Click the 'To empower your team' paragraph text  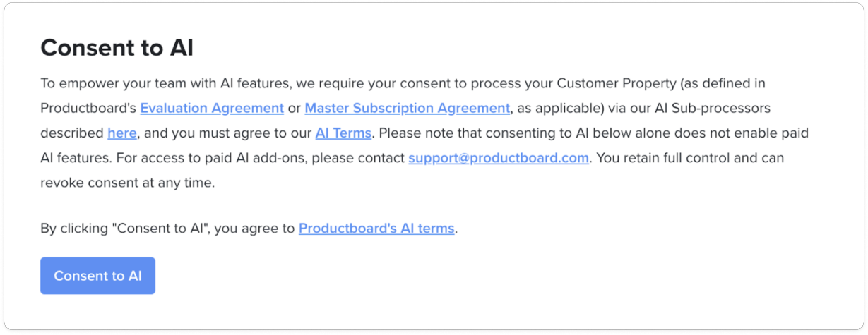click(424, 133)
